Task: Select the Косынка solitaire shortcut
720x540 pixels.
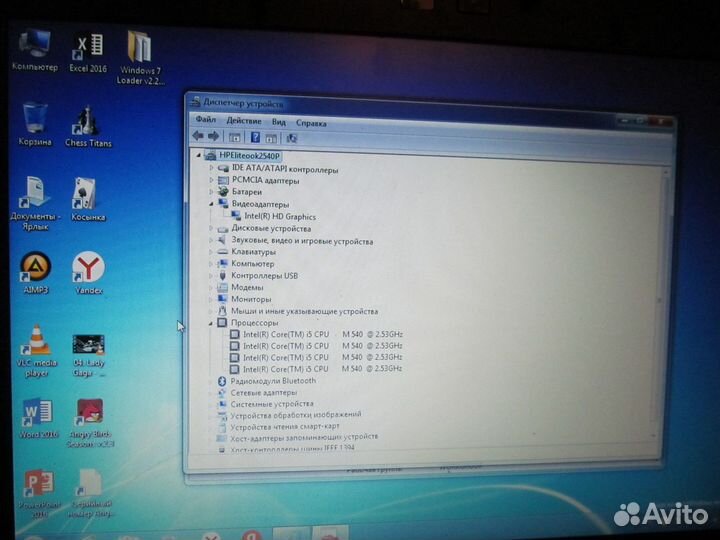Action: click(88, 199)
